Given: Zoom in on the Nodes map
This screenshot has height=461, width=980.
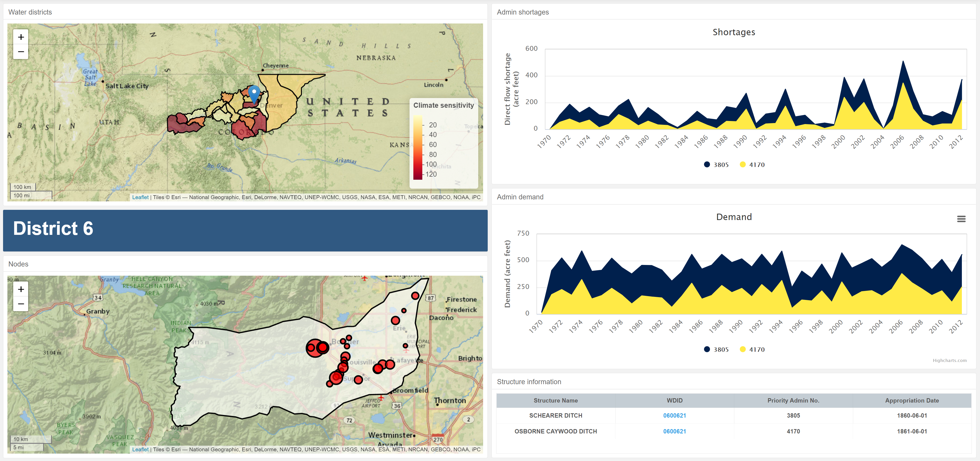Looking at the screenshot, I should pos(21,289).
